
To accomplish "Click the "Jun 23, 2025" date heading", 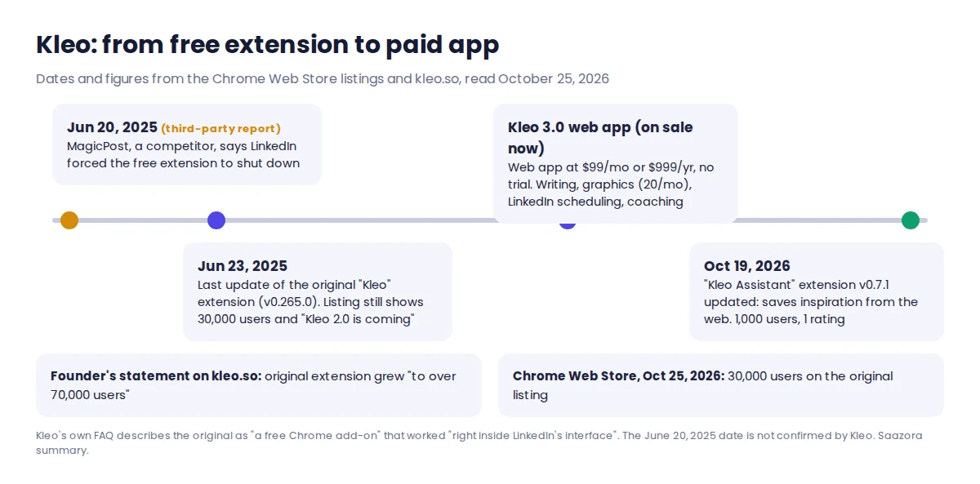I will [x=243, y=266].
